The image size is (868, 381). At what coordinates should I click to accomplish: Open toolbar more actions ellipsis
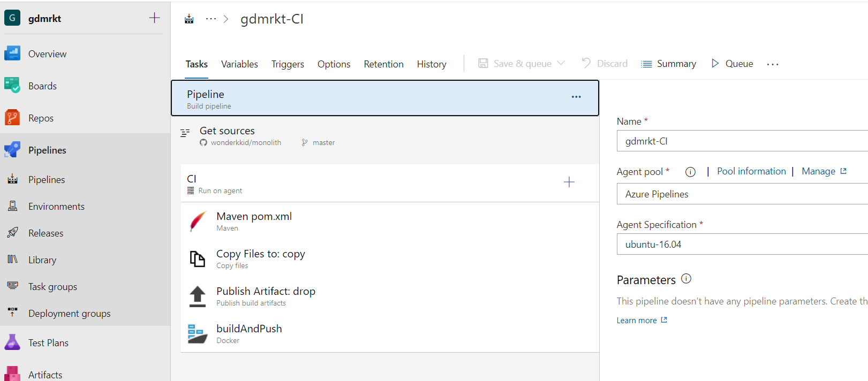773,64
